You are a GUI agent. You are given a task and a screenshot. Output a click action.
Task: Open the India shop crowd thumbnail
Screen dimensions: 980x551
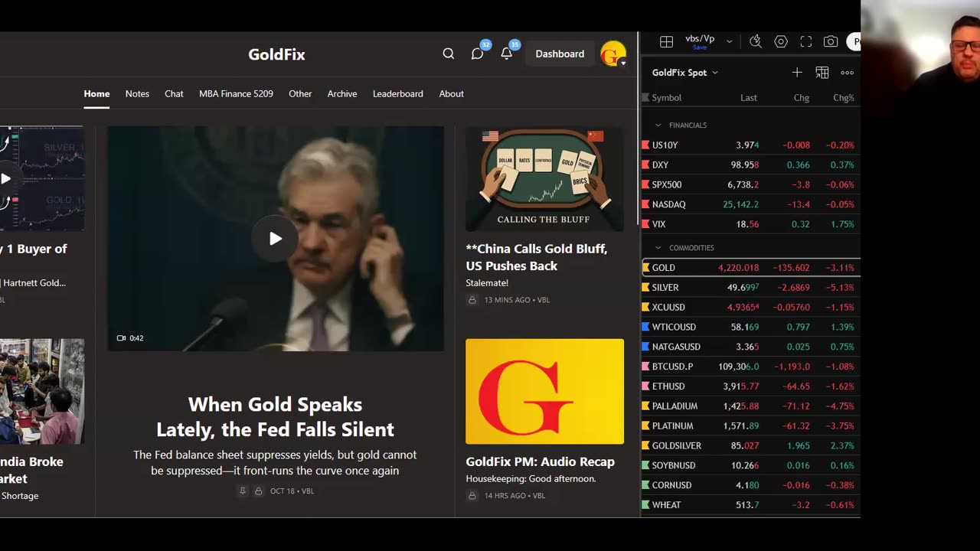click(x=42, y=391)
